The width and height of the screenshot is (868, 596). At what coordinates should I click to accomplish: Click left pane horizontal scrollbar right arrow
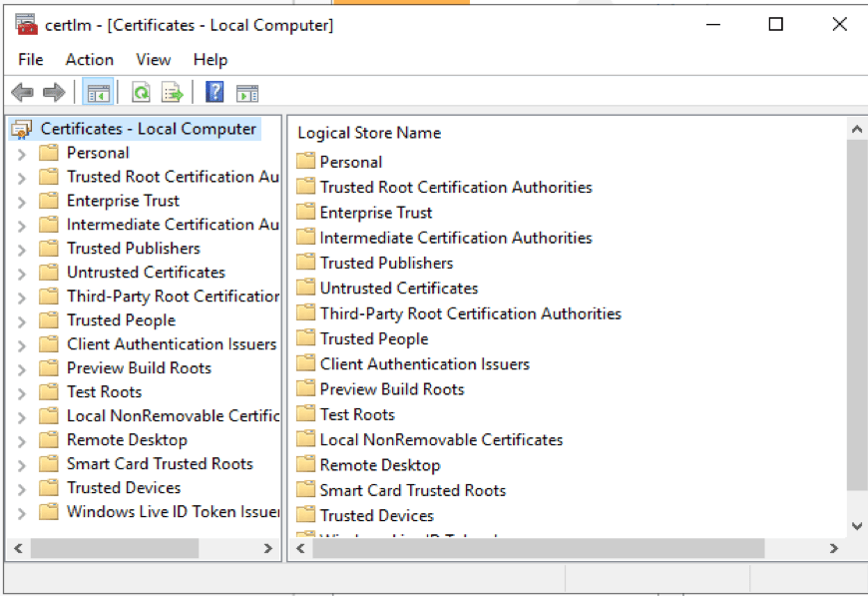coord(267,548)
